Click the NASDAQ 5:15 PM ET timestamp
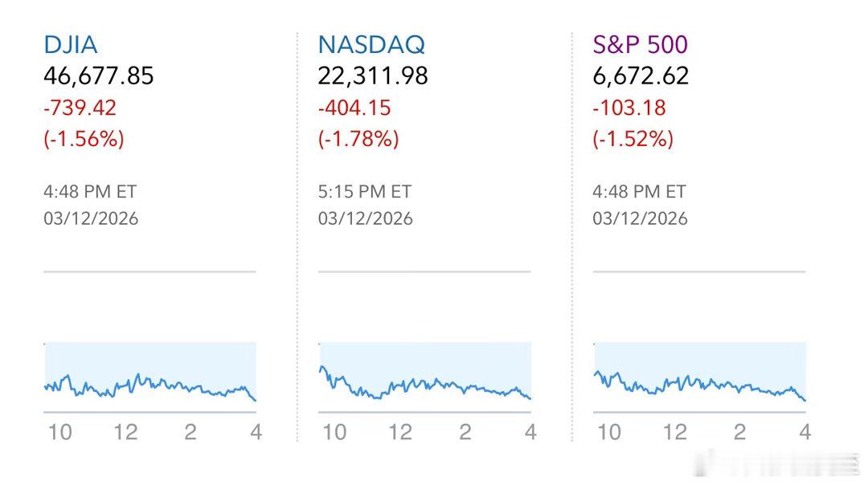 (x=365, y=192)
